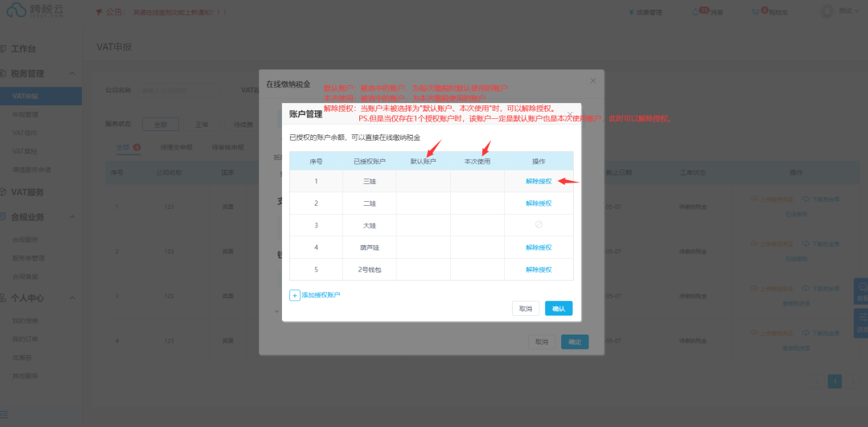Open 优惠券 in the sidebar

pos(21,357)
